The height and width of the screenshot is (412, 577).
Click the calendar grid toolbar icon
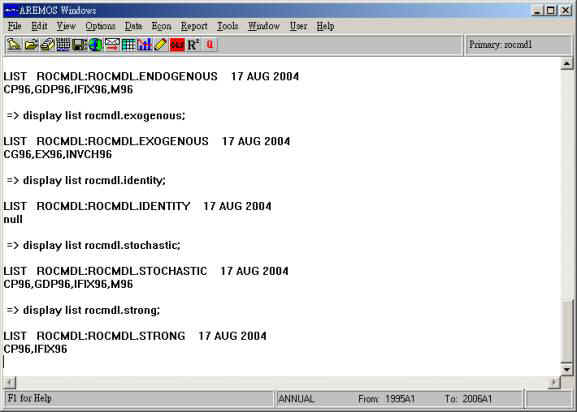(63, 45)
